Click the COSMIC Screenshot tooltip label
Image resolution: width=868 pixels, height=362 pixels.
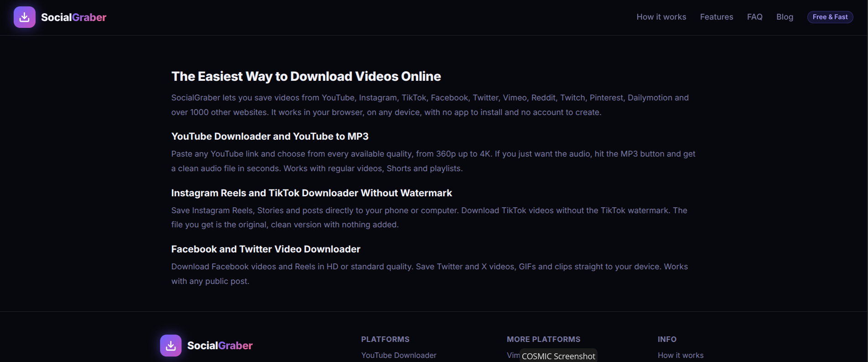(x=558, y=356)
